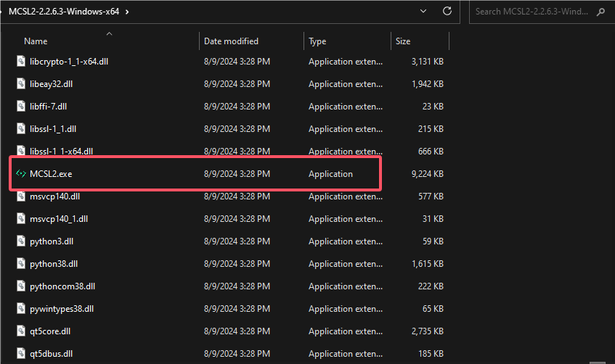Click the qt5dbus.dll file icon
The image size is (615, 364).
click(x=21, y=353)
